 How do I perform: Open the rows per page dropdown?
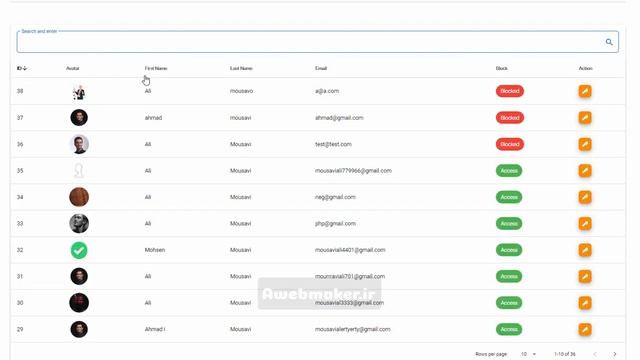[528, 354]
